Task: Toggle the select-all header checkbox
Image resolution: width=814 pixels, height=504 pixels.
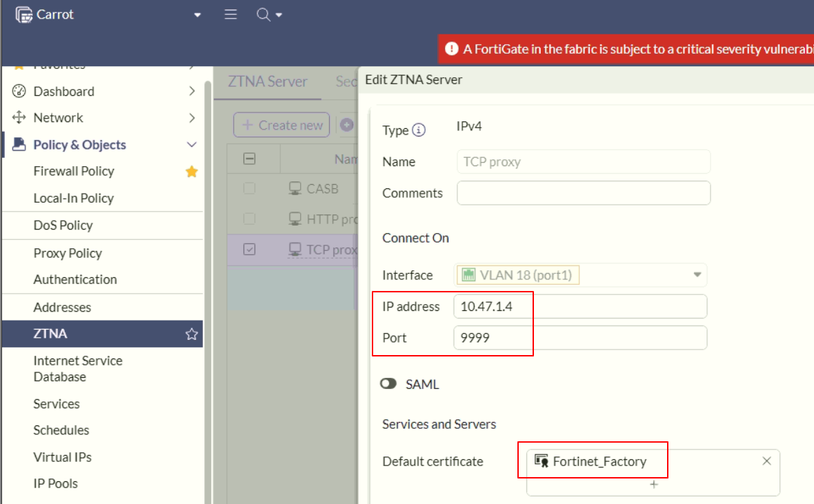Action: coord(249,159)
